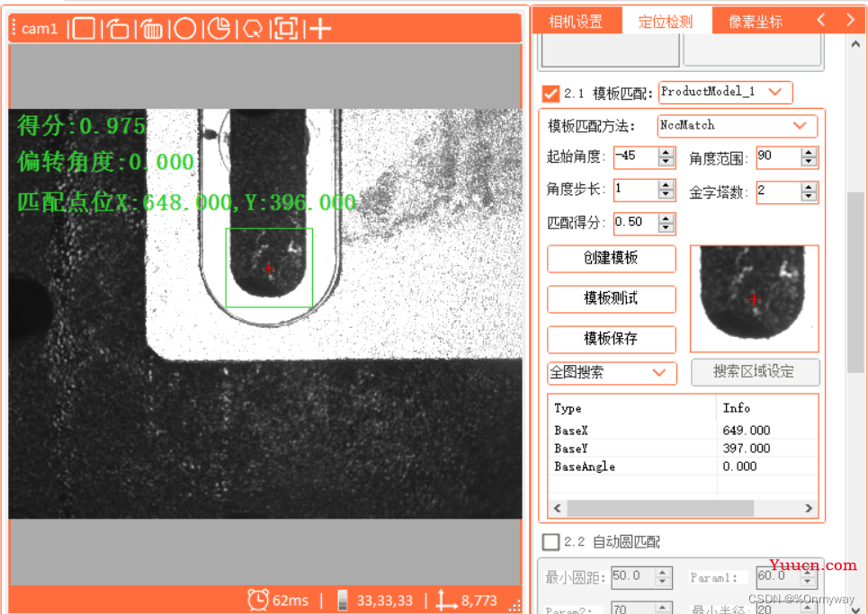Viewport: 868px width, 614px height.
Task: Increase 金字塔数 with its up arrow
Action: pyautogui.click(x=809, y=187)
